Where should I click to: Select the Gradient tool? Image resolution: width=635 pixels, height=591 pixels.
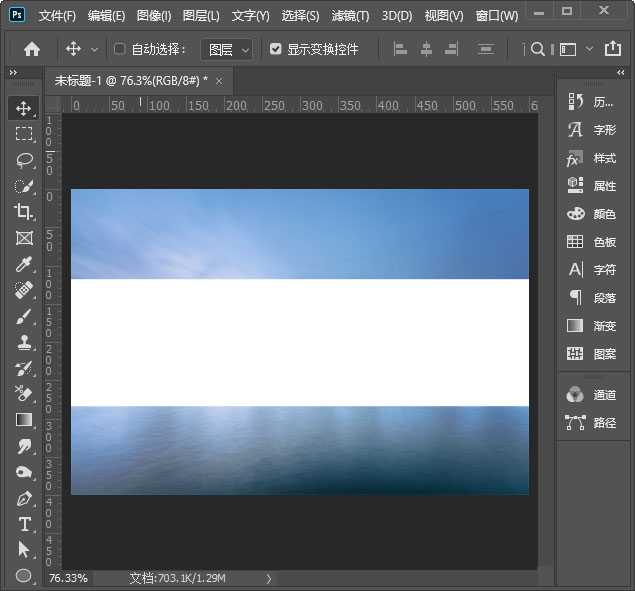pyautogui.click(x=24, y=420)
